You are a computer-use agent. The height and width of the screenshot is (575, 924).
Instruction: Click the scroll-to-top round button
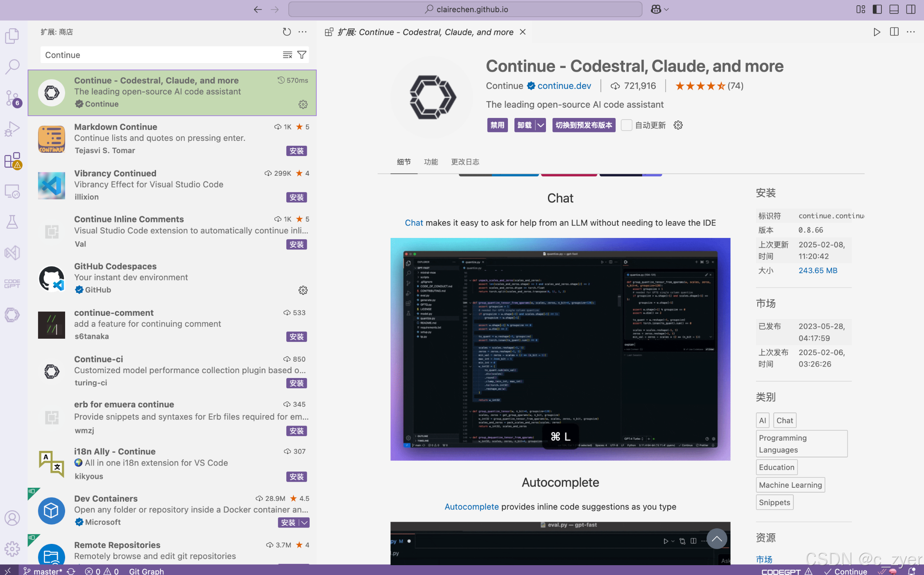click(x=716, y=539)
